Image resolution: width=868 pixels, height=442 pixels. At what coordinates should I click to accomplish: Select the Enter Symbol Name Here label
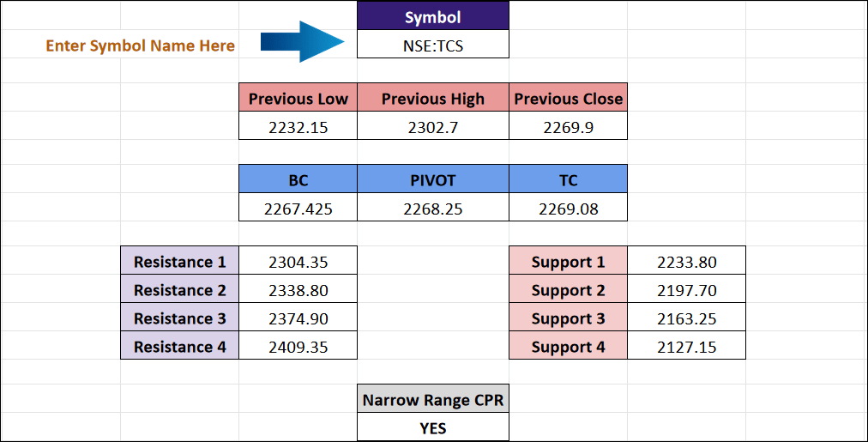(x=140, y=45)
